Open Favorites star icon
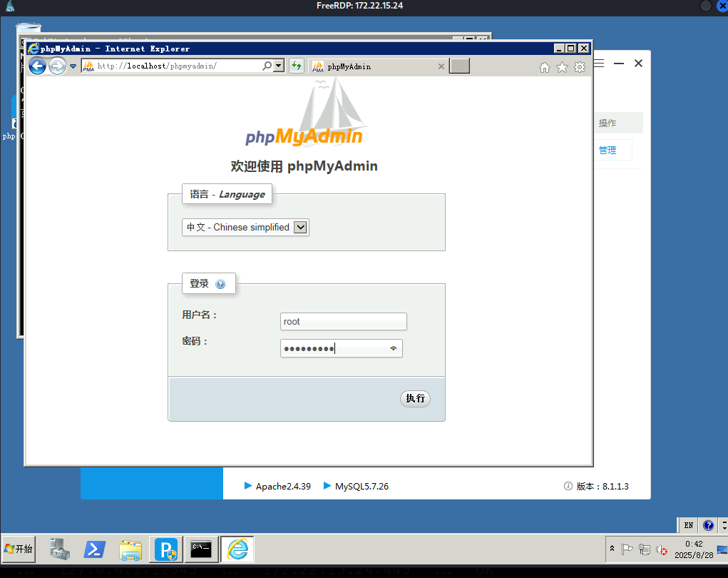Image resolution: width=728 pixels, height=578 pixels. point(562,67)
